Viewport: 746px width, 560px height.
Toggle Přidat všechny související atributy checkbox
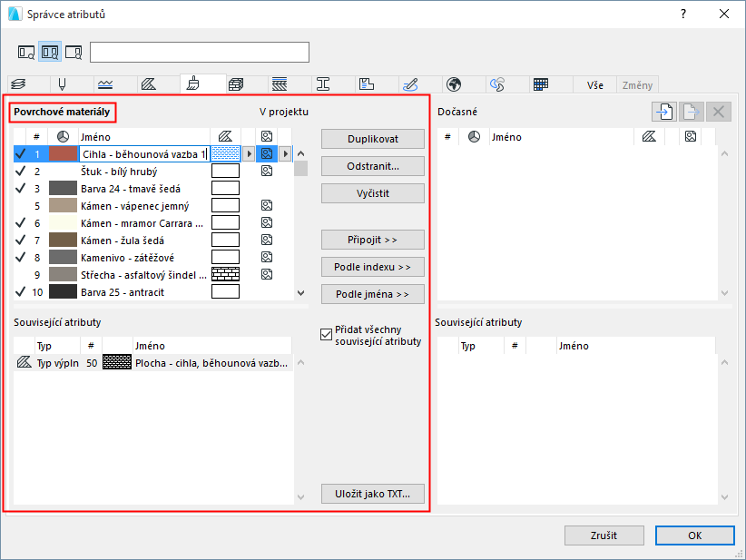point(326,335)
